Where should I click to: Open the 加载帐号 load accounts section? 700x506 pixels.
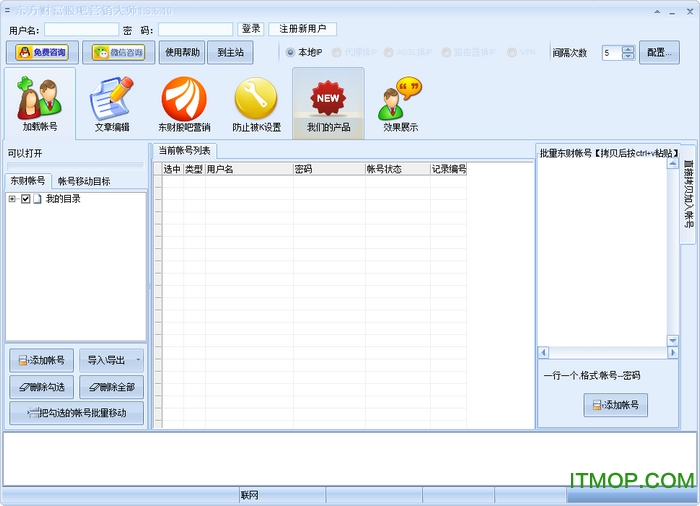pos(40,104)
